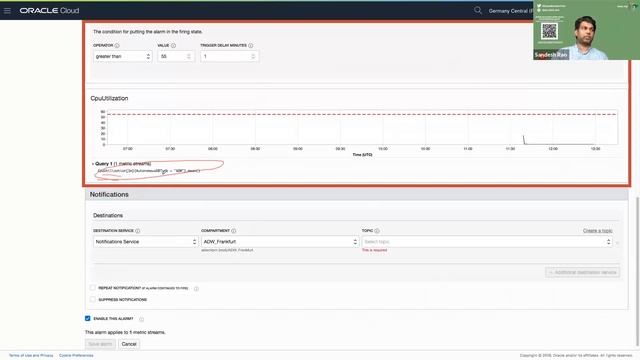Image resolution: width=640 pixels, height=360 pixels.
Task: Show info for Compartment label
Action: click(x=233, y=231)
